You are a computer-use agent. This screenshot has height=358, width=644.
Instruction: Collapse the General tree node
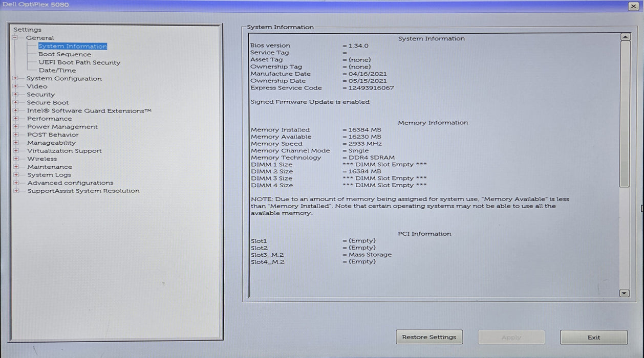point(15,38)
